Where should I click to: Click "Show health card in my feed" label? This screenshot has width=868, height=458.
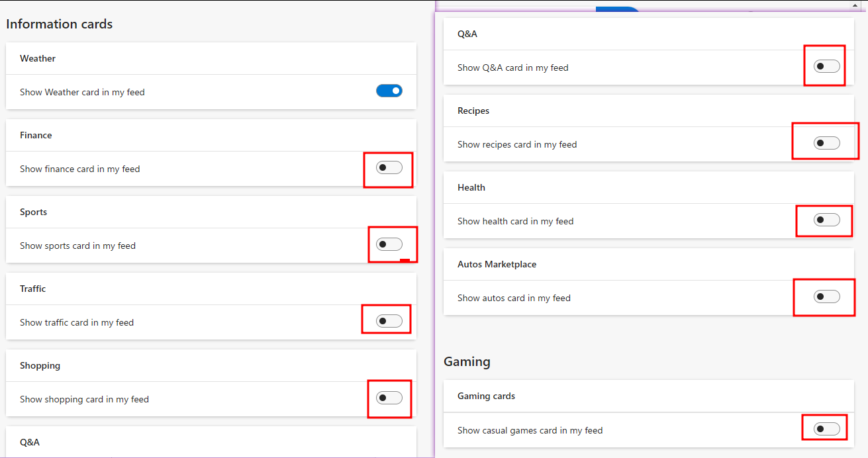[516, 221]
